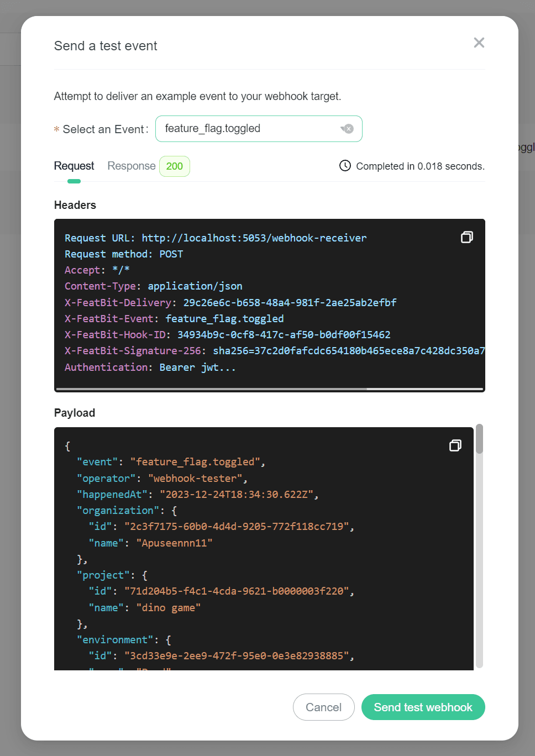This screenshot has width=535, height=756.
Task: Open the Response tab
Action: (x=132, y=166)
